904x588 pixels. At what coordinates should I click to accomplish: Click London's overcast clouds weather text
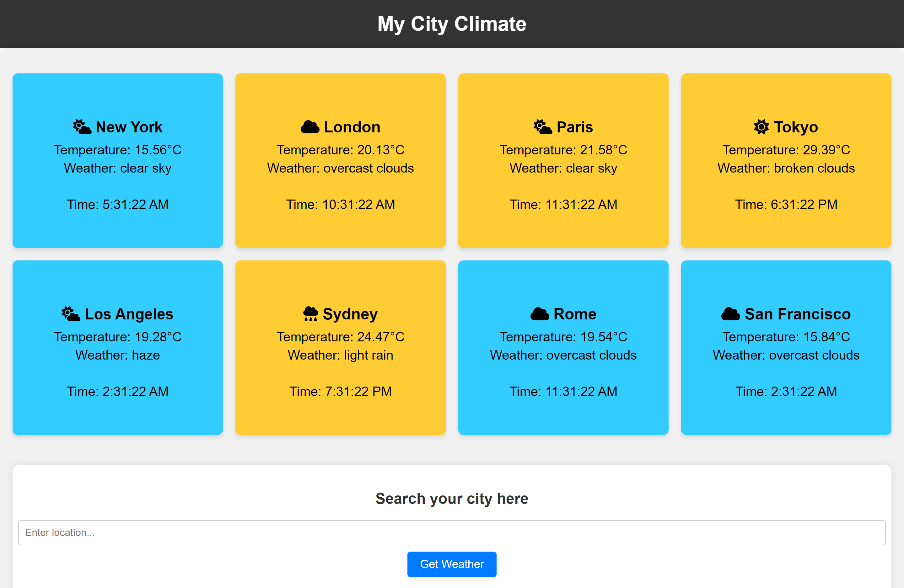pyautogui.click(x=340, y=168)
